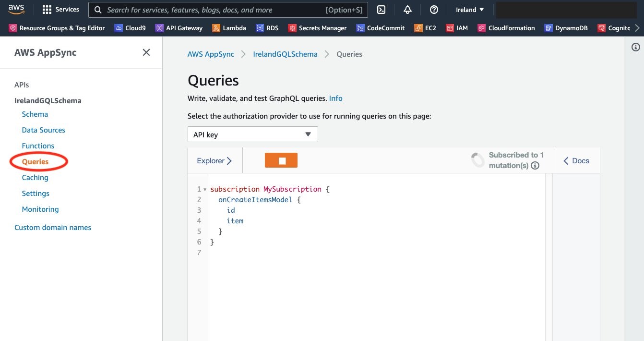Go to APIs in sidebar

(22, 85)
